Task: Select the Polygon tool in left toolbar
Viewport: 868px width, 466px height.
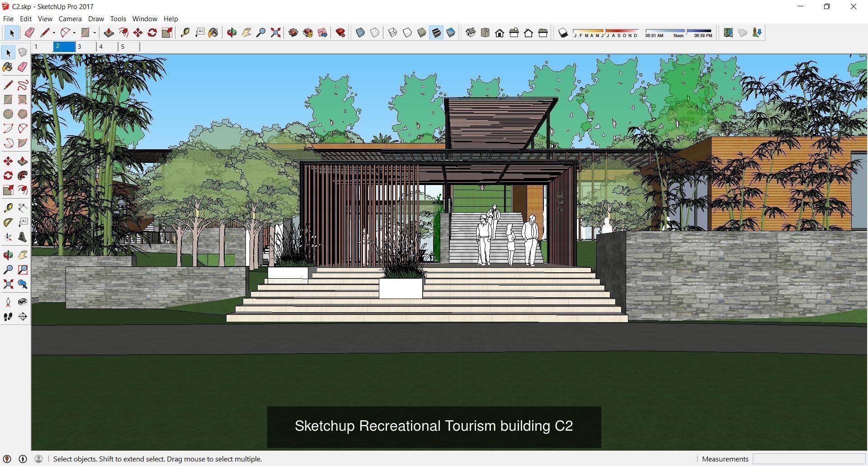Action: 23,114
